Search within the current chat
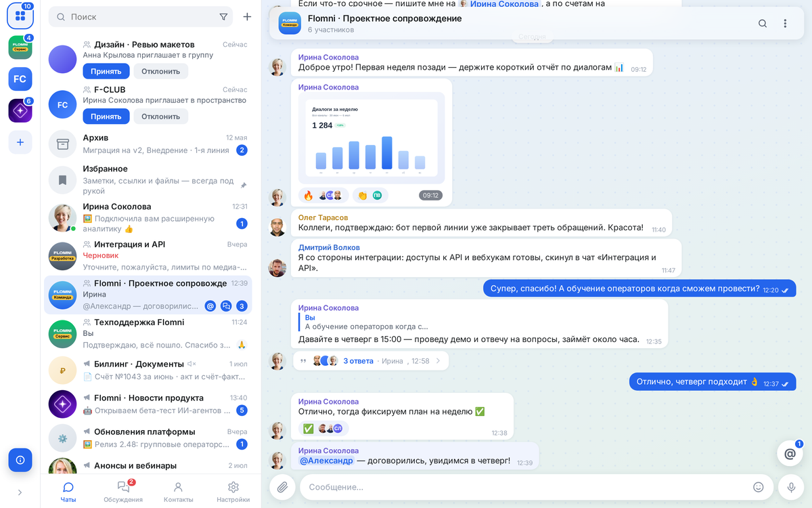 pos(763,24)
